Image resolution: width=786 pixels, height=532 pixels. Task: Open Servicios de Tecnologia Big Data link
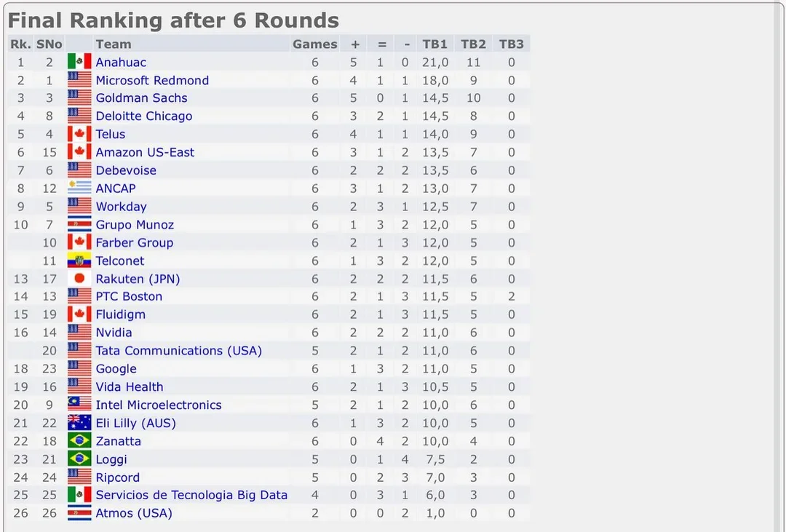pyautogui.click(x=191, y=495)
